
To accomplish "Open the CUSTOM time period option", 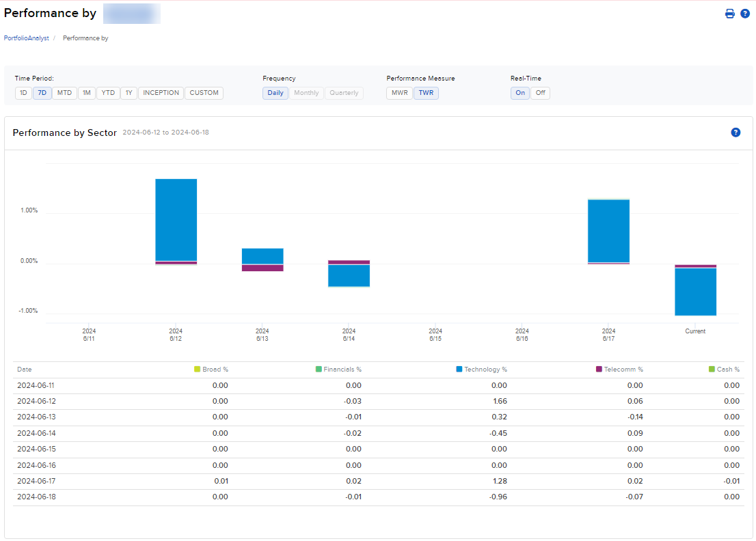I will pos(204,93).
